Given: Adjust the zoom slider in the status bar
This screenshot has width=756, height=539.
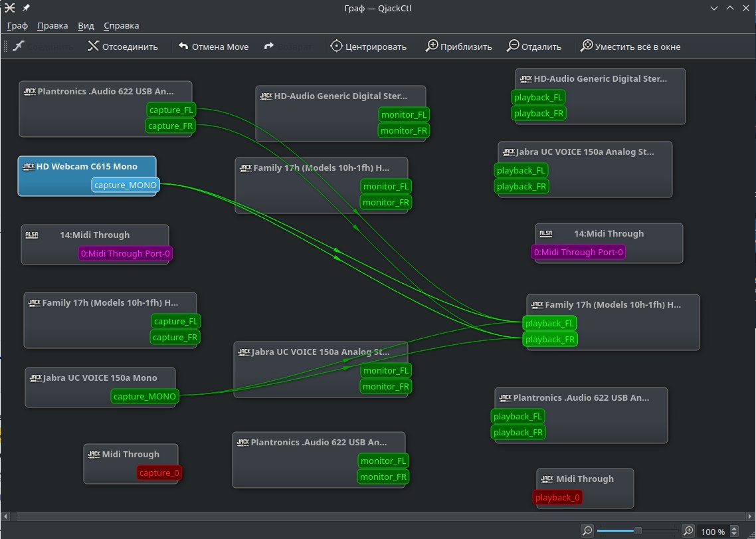Looking at the screenshot, I should tap(637, 531).
